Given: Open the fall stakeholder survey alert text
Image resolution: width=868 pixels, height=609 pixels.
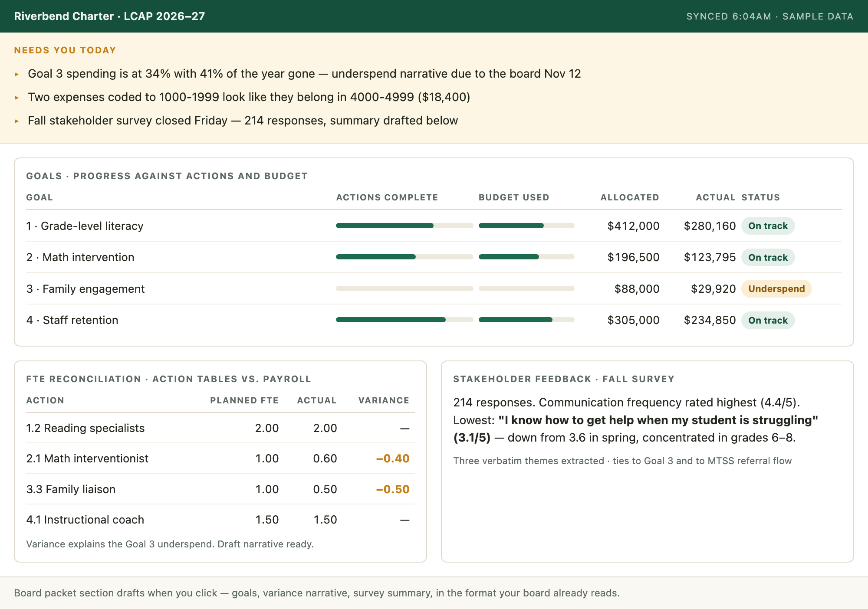Looking at the screenshot, I should tap(243, 121).
